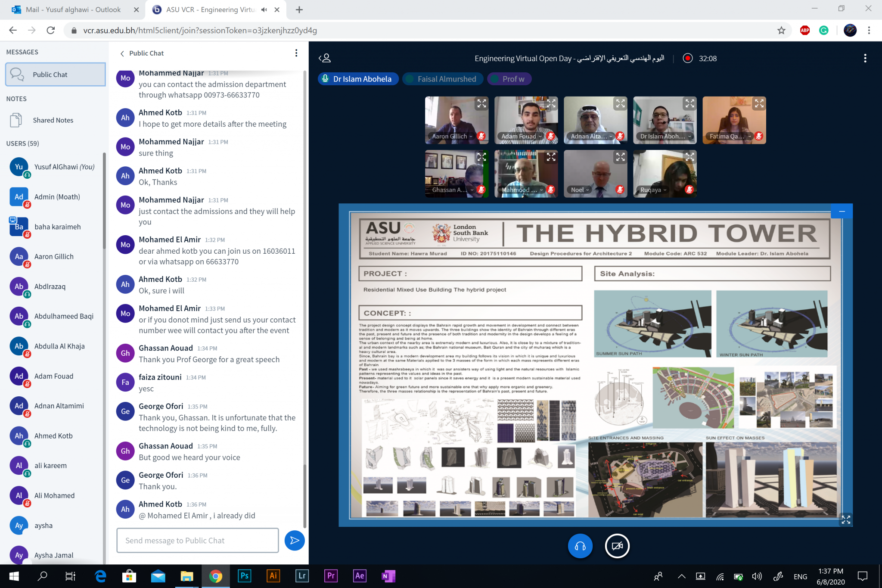Viewport: 882px width, 588px height.
Task: Open Adblock Plus extension
Action: pos(804,30)
